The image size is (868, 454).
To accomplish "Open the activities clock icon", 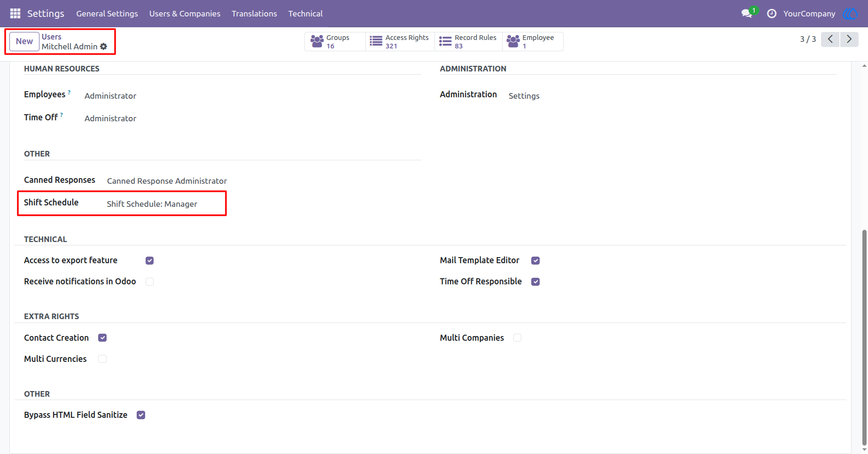I will [772, 14].
